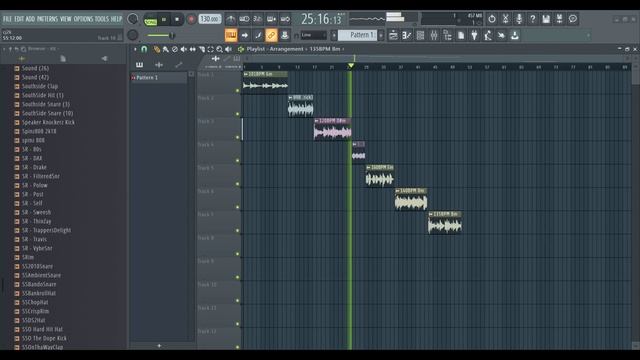Select the Slip tool in playlist toolbar

point(193,49)
